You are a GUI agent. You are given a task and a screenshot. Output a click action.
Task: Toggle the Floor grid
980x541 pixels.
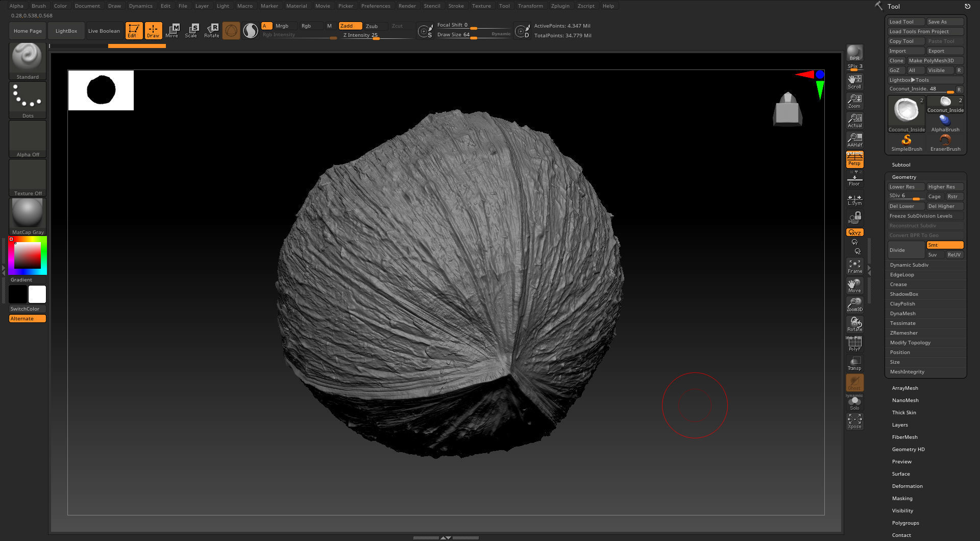click(854, 179)
